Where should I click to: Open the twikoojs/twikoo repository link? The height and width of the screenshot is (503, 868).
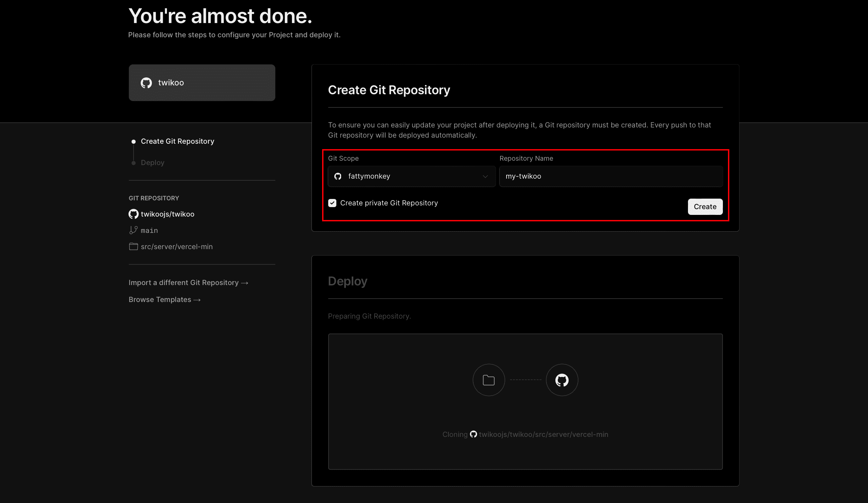click(167, 214)
